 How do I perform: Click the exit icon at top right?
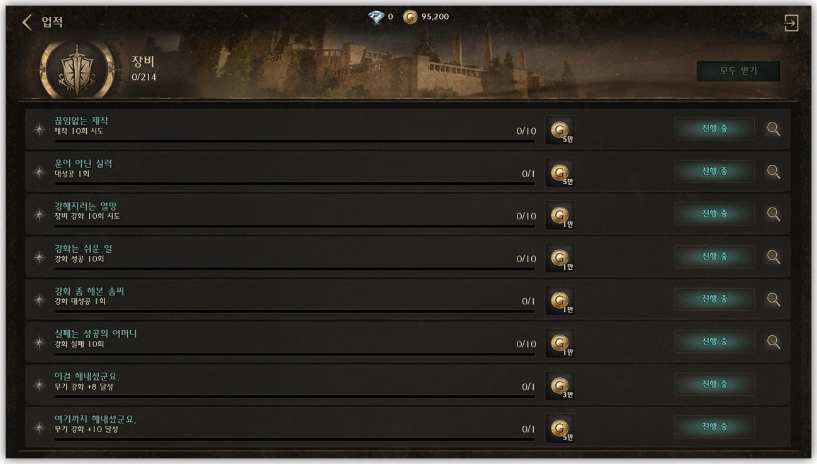click(791, 23)
